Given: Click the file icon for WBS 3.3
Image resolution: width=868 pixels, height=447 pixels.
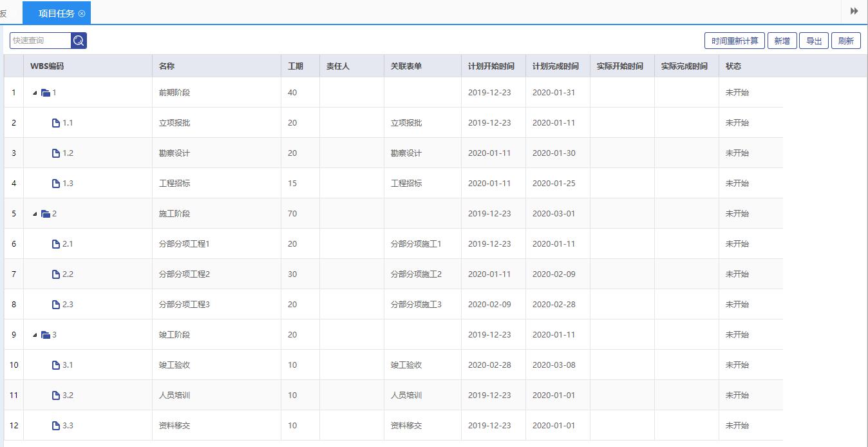Looking at the screenshot, I should coord(56,426).
